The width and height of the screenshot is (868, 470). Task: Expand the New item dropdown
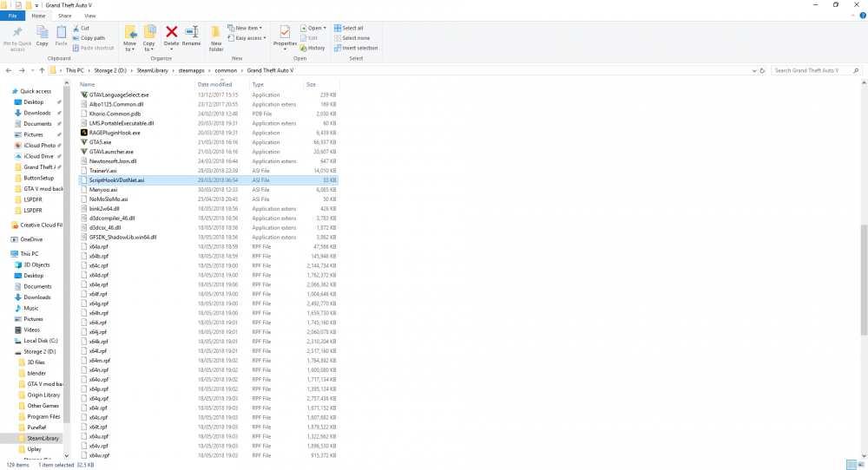(x=247, y=28)
